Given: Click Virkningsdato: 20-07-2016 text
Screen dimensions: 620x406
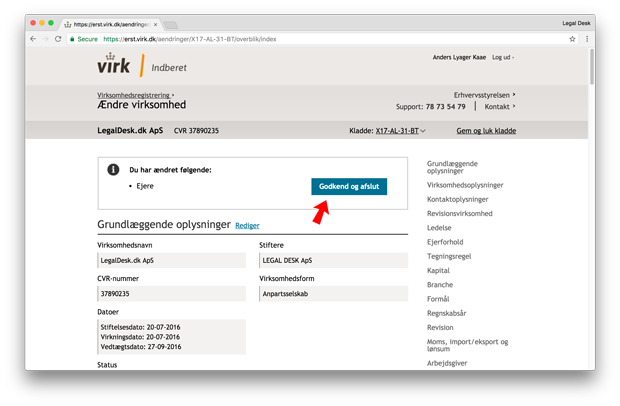Looking at the screenshot, I should (x=140, y=337).
